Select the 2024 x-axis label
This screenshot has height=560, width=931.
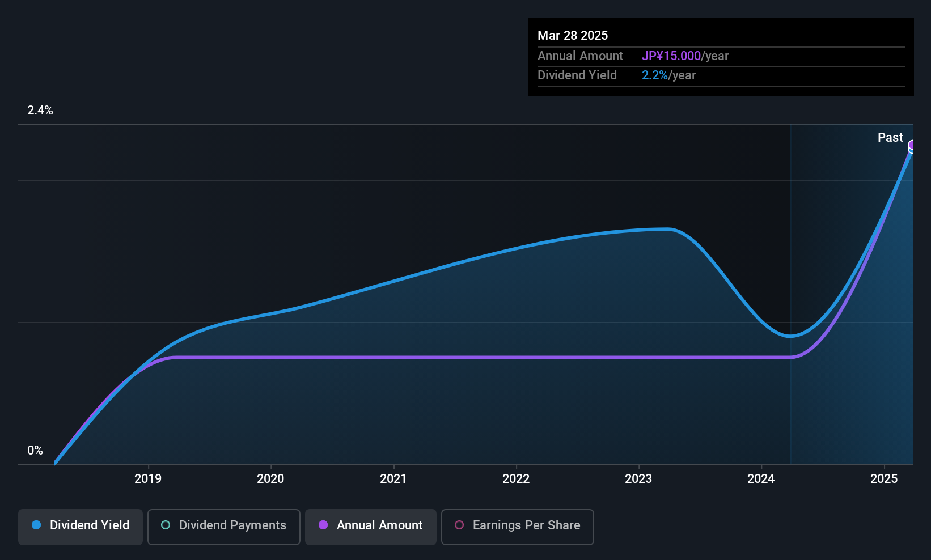pyautogui.click(x=761, y=478)
